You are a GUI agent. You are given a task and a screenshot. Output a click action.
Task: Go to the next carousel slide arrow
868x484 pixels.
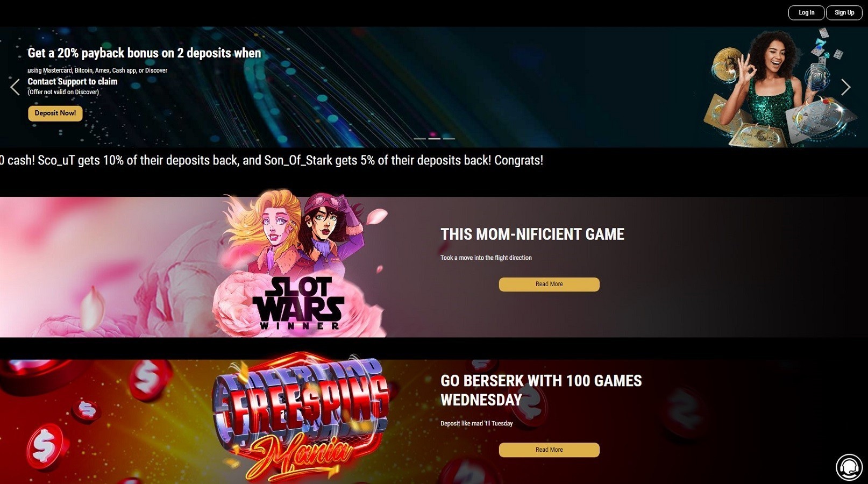click(846, 87)
